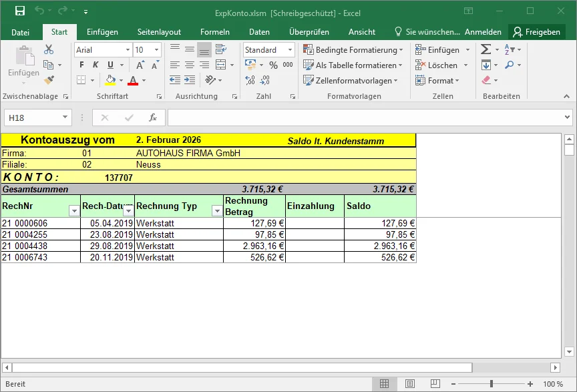Switch to the Einfügen ribbon tab
Screen dimensions: 577x392
pos(102,32)
